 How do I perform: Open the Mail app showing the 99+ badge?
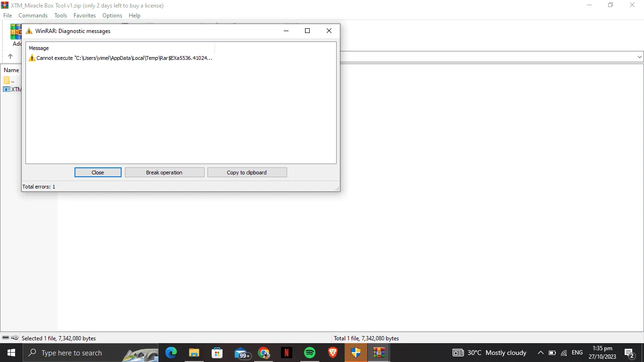(x=242, y=353)
